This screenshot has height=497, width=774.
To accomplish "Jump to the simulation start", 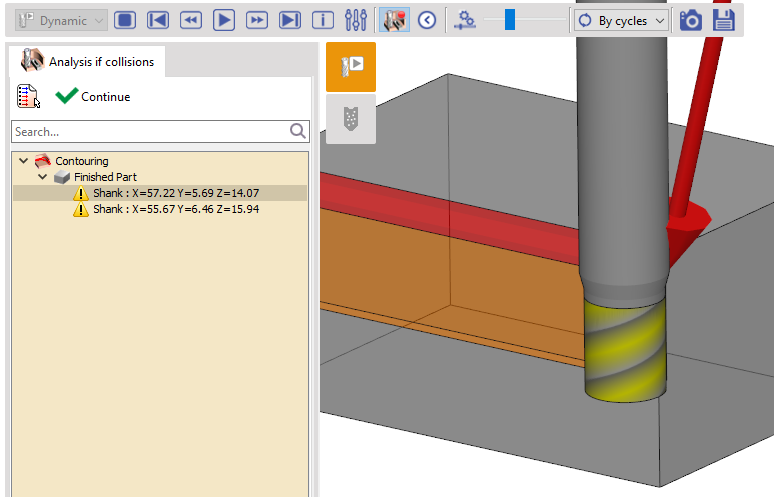I will (157, 20).
